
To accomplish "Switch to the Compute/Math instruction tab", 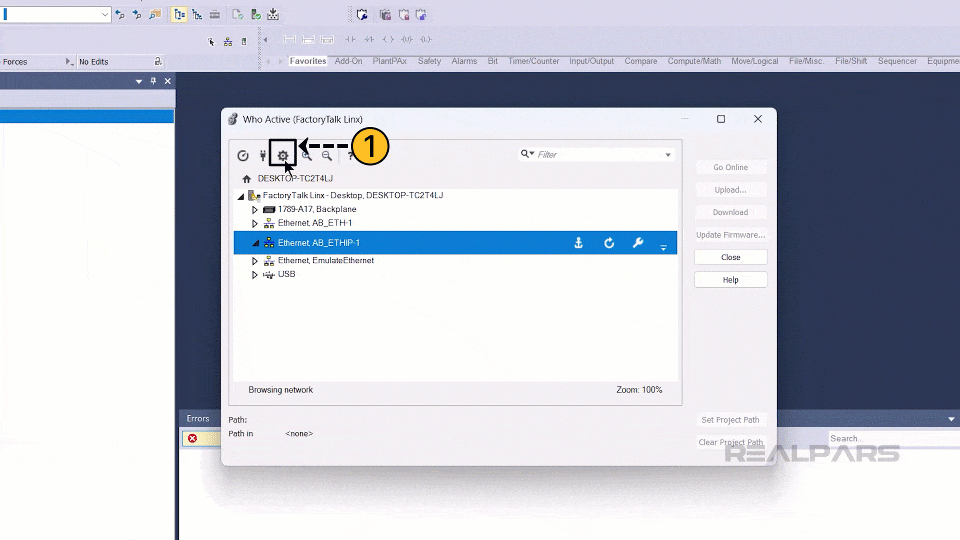I will click(x=694, y=61).
